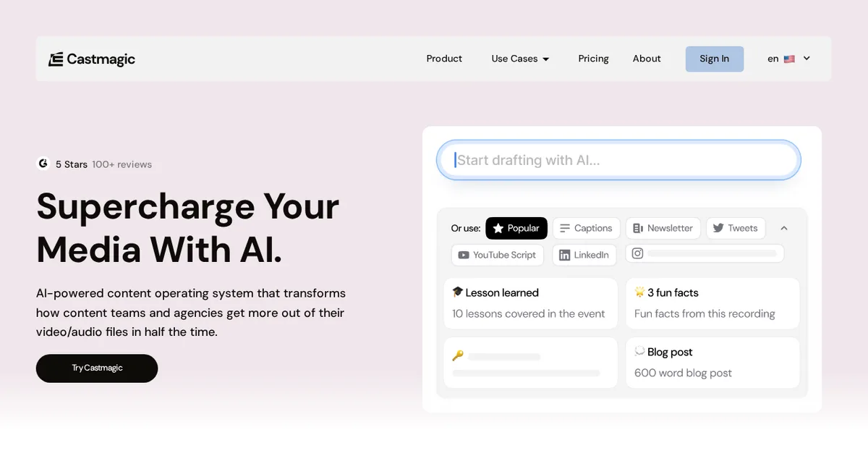The height and width of the screenshot is (456, 868).
Task: Go to the Pricing page
Action: click(593, 59)
